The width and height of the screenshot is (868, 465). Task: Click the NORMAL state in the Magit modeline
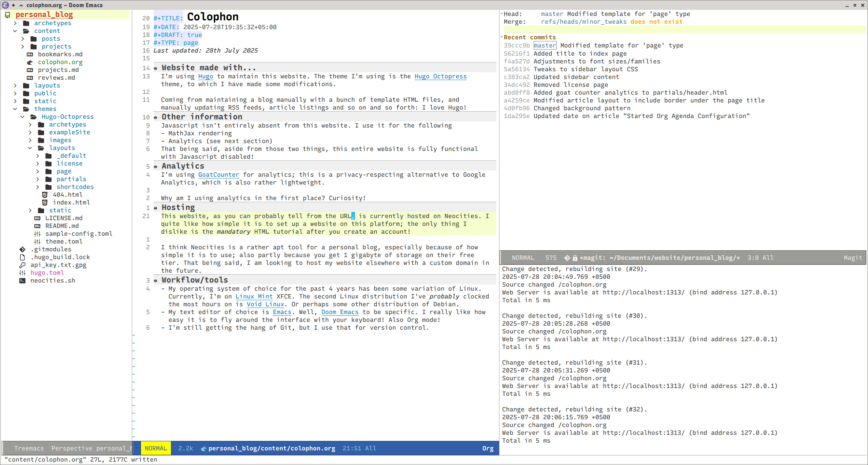(523, 258)
